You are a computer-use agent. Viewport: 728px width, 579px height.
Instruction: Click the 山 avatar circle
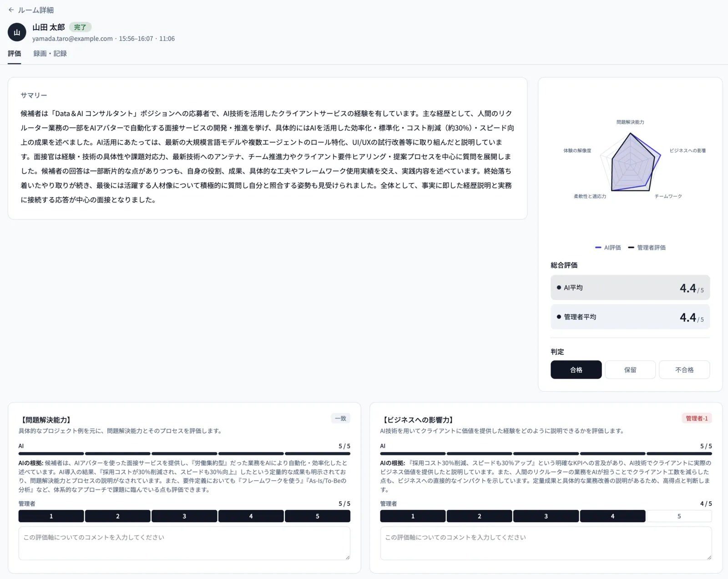17,32
